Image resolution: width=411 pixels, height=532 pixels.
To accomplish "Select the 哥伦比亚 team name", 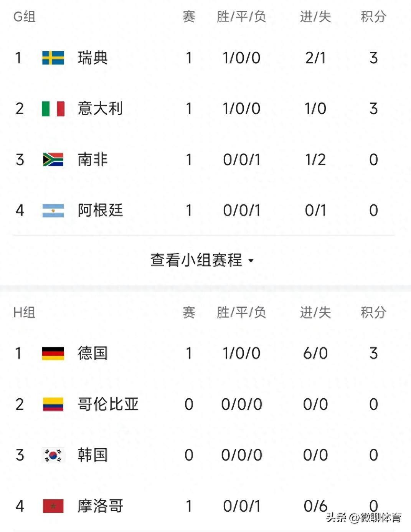I will (108, 404).
